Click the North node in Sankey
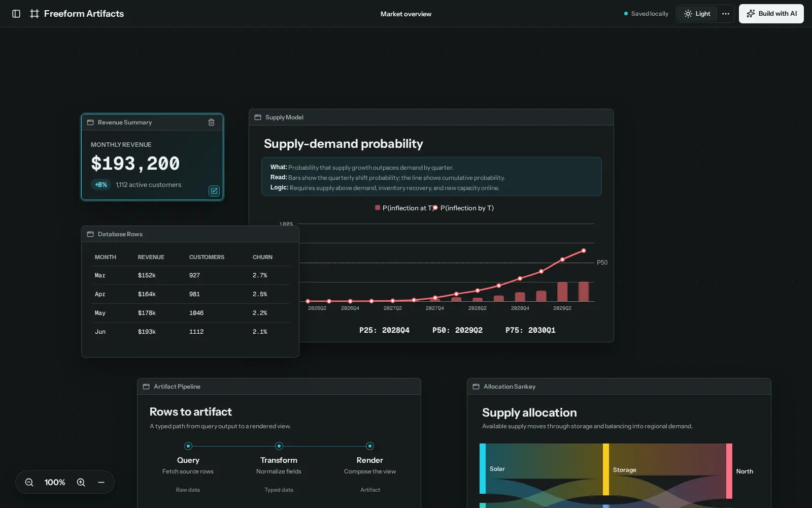This screenshot has width=812, height=508. pos(729,471)
